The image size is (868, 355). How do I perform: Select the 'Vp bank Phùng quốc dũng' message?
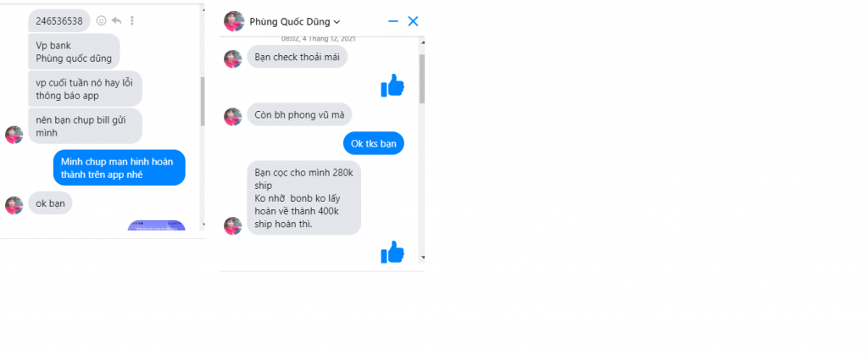75,52
